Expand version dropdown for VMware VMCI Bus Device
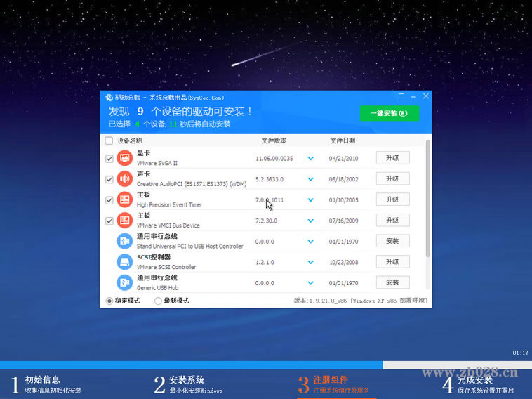The width and height of the screenshot is (532, 399). pyautogui.click(x=310, y=221)
